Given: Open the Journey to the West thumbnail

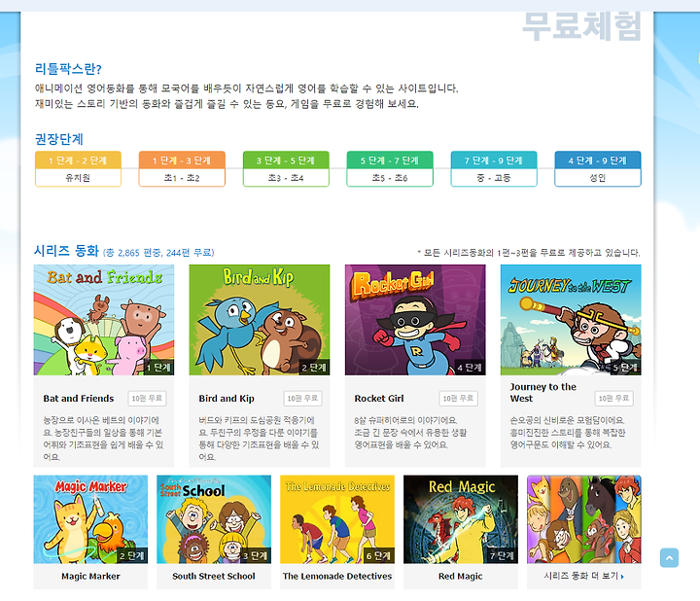Looking at the screenshot, I should [571, 320].
